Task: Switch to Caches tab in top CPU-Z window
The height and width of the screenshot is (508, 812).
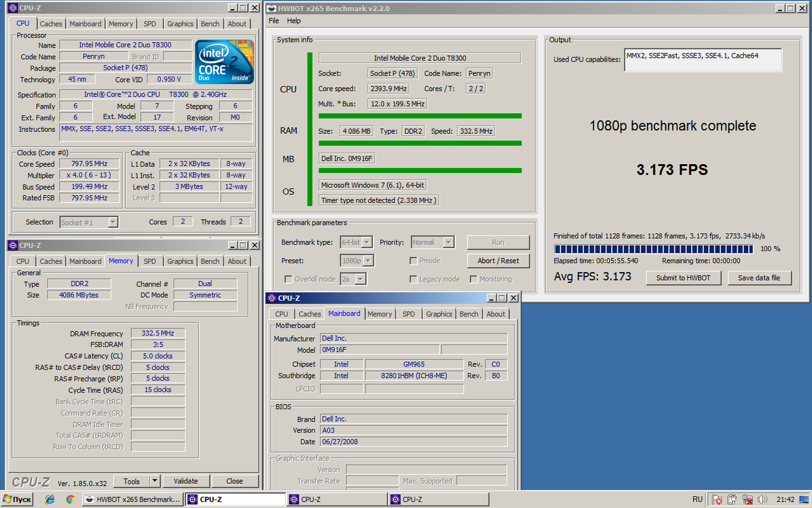Action: click(x=51, y=24)
